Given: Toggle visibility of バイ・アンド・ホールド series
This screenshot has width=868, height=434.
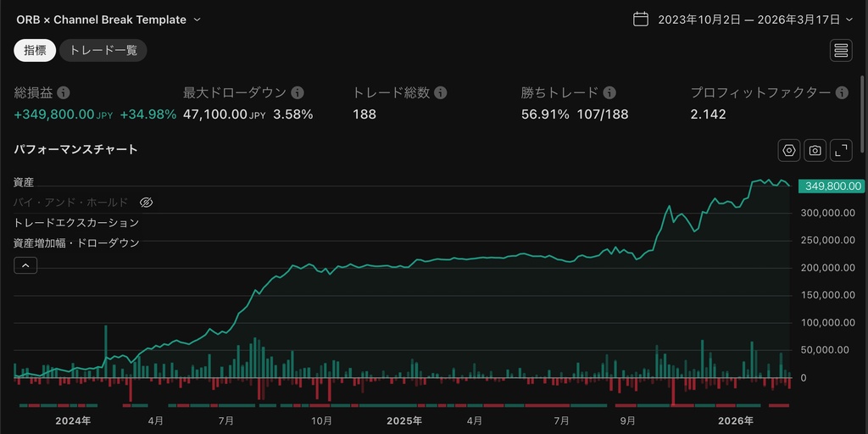Looking at the screenshot, I should [146, 203].
